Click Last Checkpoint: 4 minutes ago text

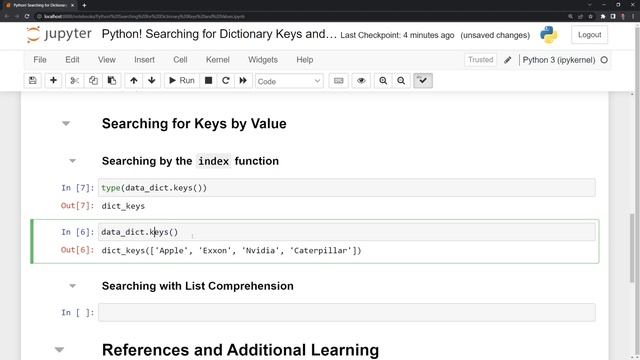tap(397, 35)
